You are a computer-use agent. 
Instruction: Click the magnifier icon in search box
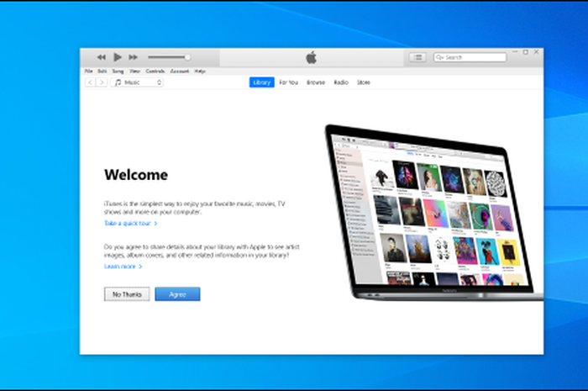[x=440, y=57]
